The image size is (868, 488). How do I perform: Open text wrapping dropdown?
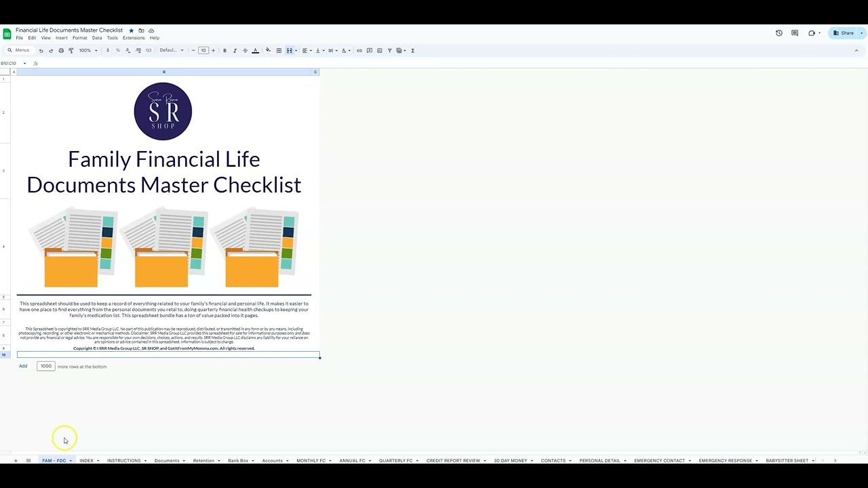[x=332, y=51]
